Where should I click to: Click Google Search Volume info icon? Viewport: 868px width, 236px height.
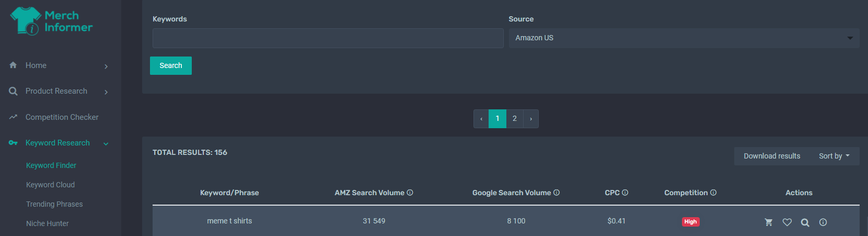557,193
